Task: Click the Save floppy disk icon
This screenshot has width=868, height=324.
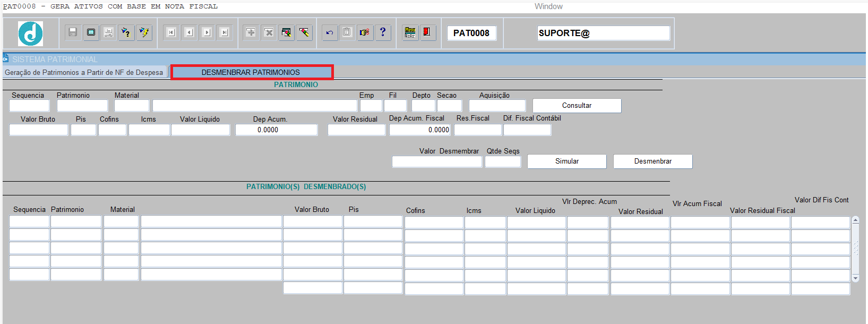Action: click(x=73, y=32)
